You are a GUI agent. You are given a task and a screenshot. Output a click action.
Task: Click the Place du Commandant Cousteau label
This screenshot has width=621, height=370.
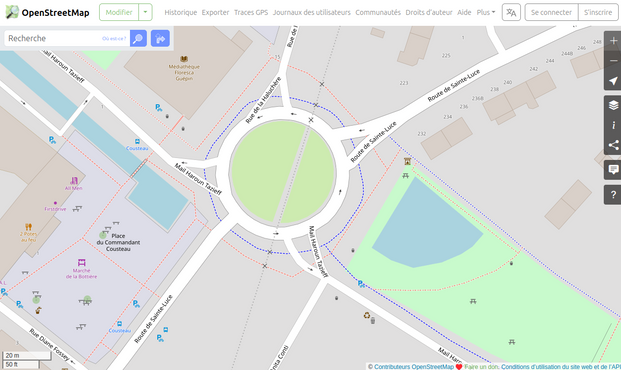pos(118,242)
